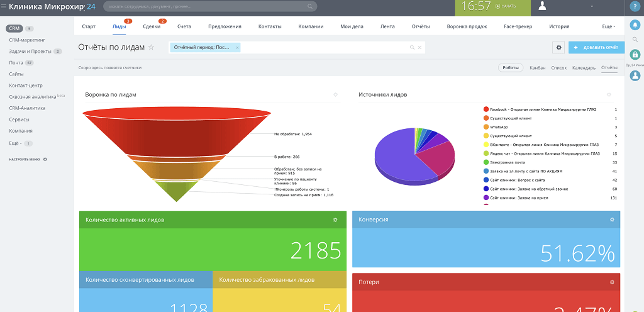Open the История tab
This screenshot has width=644, height=312.
pos(559,26)
